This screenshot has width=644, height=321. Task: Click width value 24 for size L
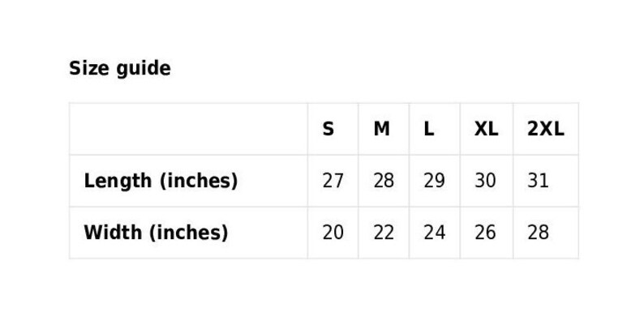click(434, 233)
